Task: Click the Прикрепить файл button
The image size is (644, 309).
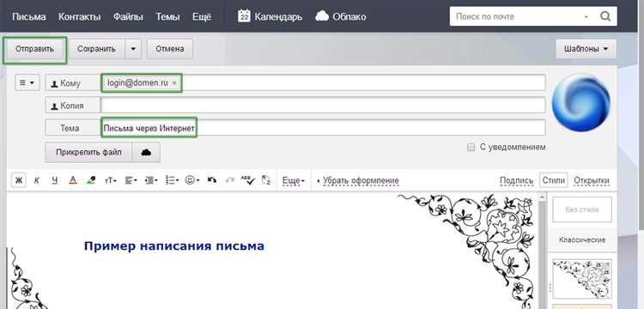Action: pos(88,152)
